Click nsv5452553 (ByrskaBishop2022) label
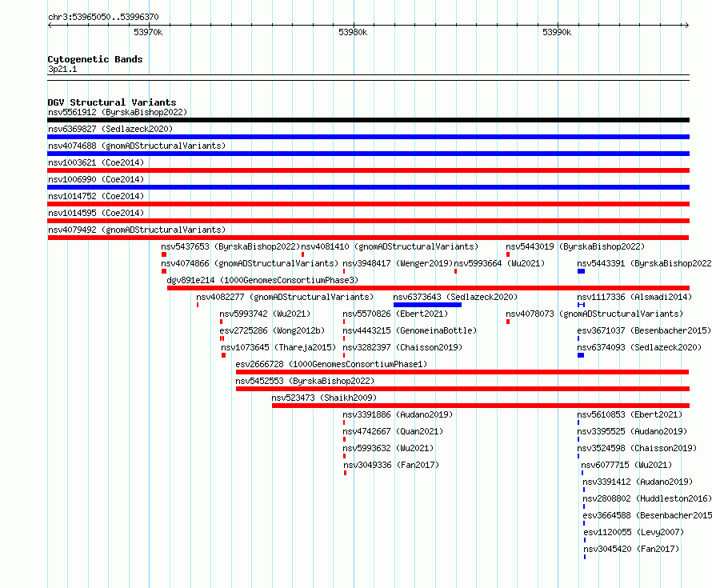 [305, 381]
